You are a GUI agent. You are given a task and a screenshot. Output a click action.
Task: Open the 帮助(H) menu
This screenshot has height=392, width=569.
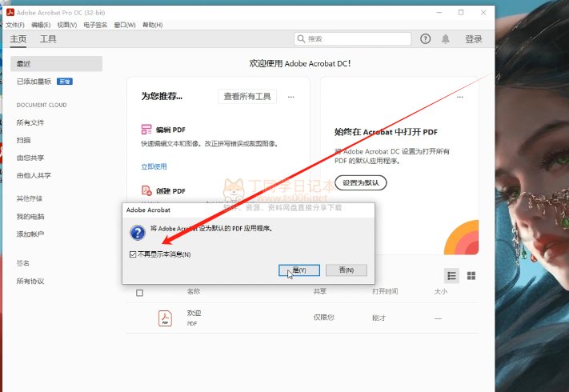152,25
